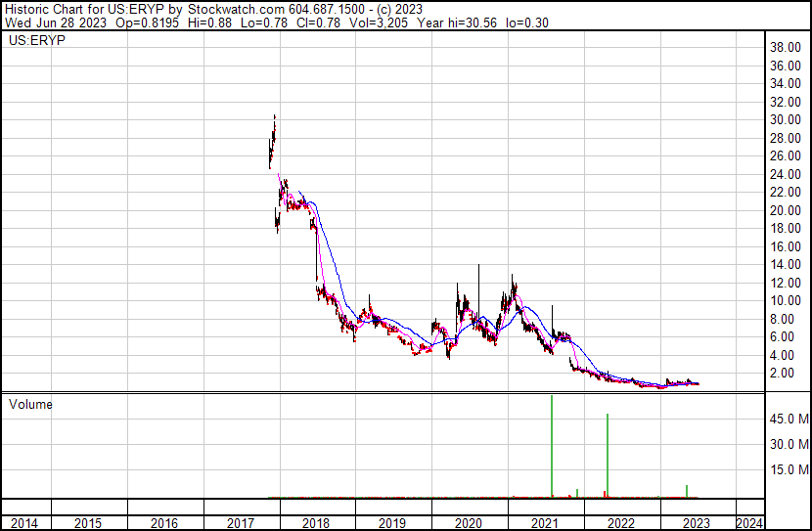Click the 2.00 price axis value
Image resolution: width=812 pixels, height=531 pixels.
782,374
